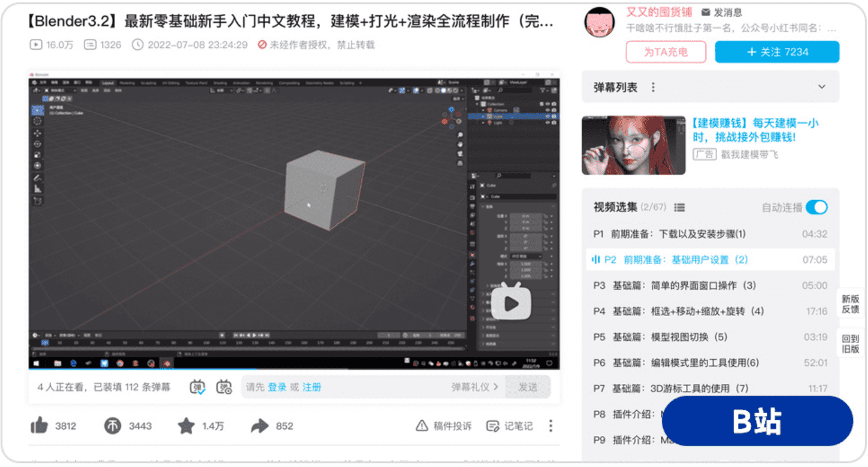
Task: Click the 新版反馈 side button
Action: (x=851, y=304)
